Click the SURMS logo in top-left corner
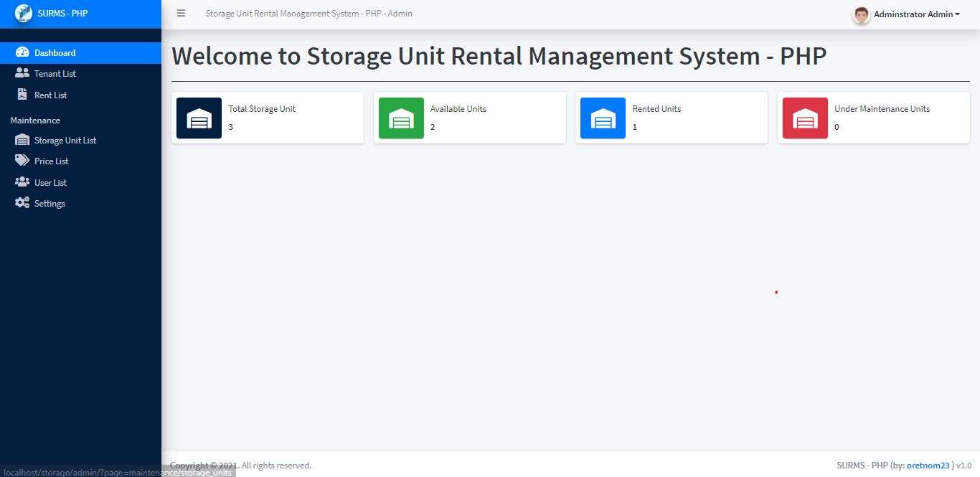 click(24, 12)
